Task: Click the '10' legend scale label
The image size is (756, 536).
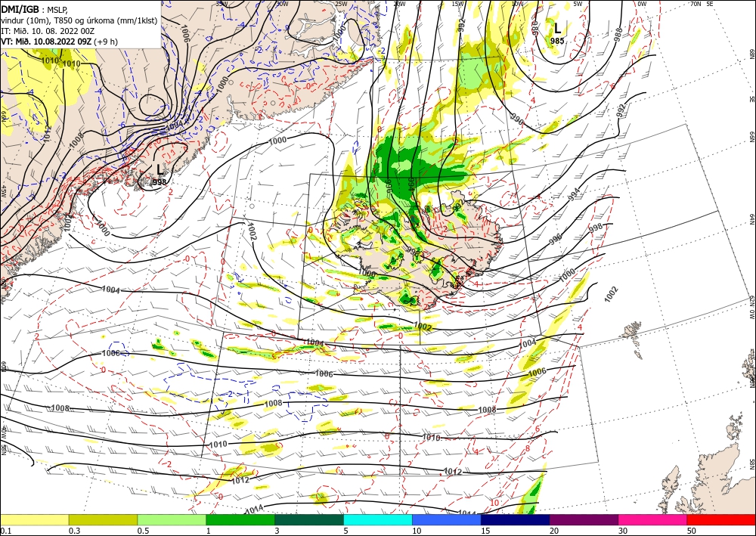Action: pos(417,531)
